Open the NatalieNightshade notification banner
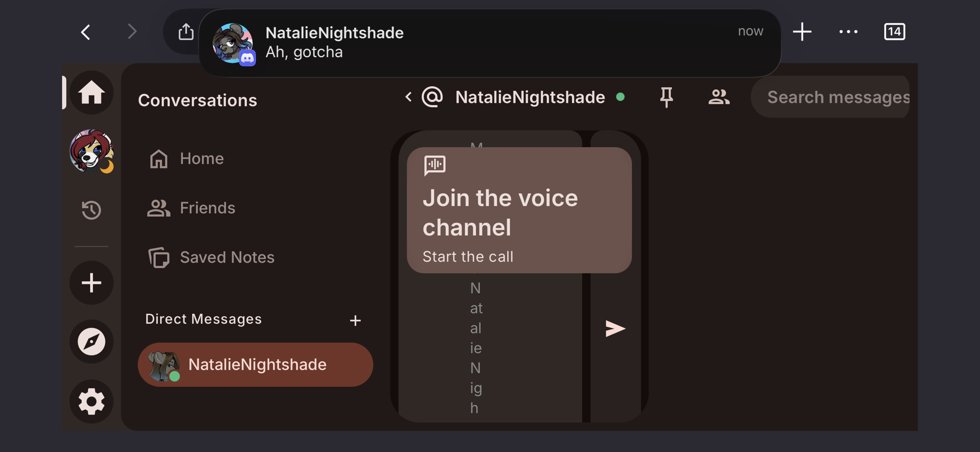The image size is (980, 452). (489, 43)
